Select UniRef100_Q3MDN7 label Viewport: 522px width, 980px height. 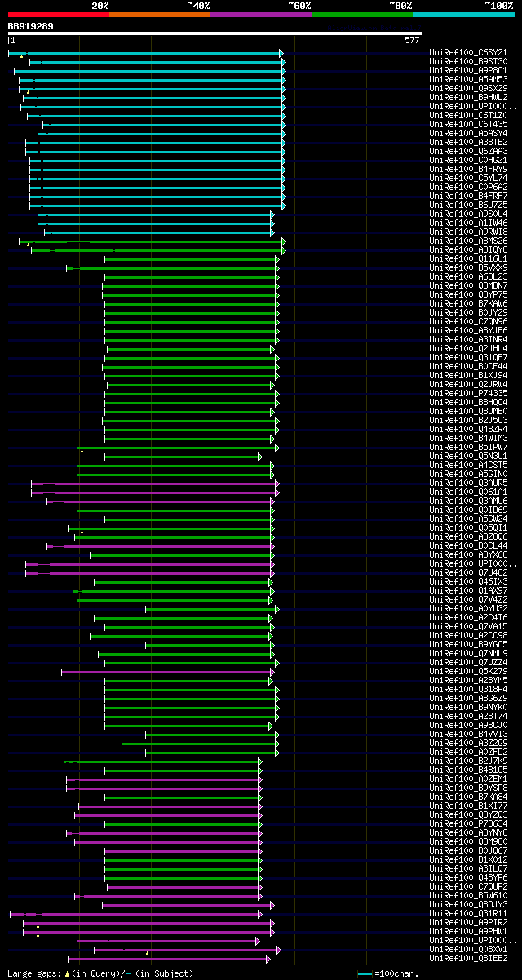pyautogui.click(x=470, y=285)
